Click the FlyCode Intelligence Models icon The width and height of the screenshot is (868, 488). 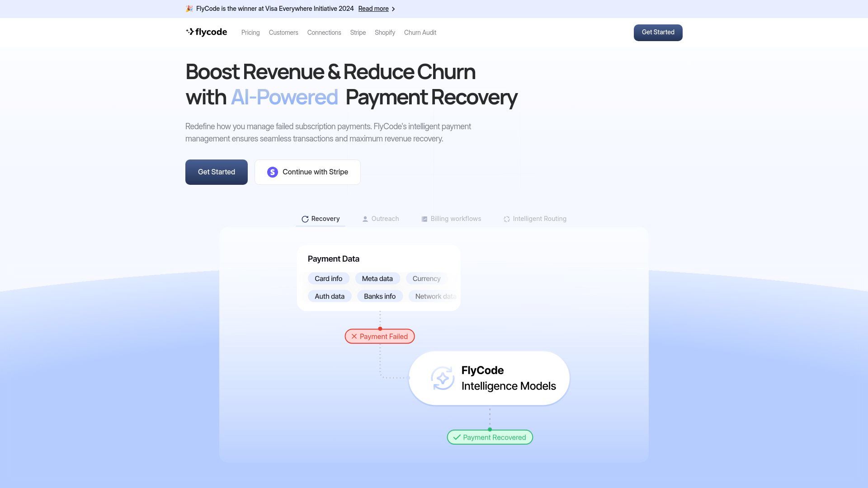coord(442,378)
